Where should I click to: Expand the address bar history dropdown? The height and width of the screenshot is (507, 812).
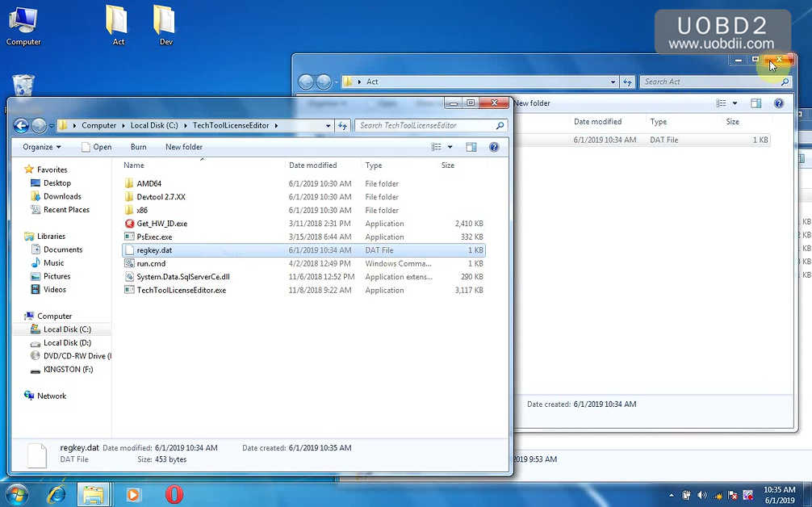tap(328, 126)
